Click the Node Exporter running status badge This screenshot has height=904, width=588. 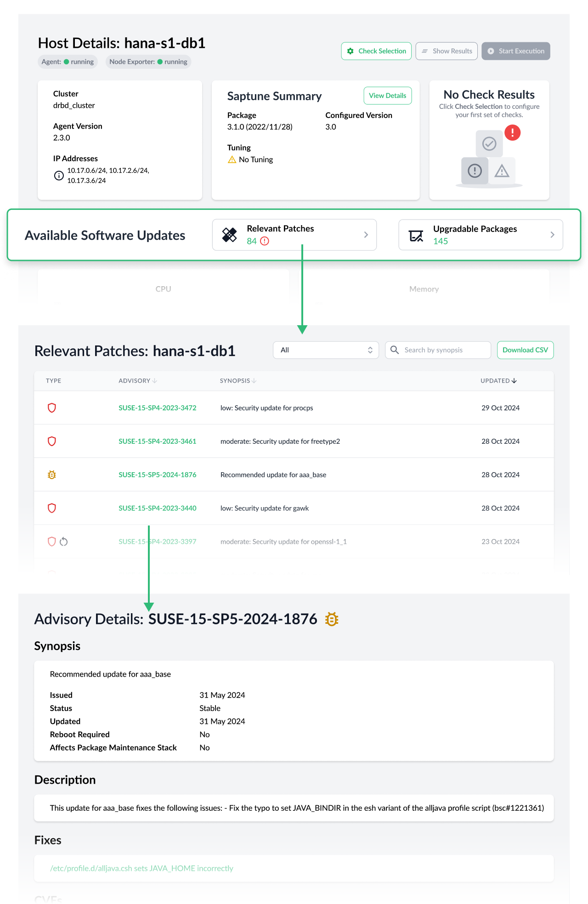point(148,62)
